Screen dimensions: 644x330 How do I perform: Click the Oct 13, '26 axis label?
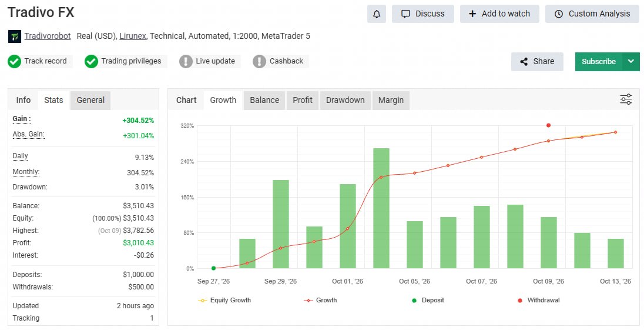[615, 282]
